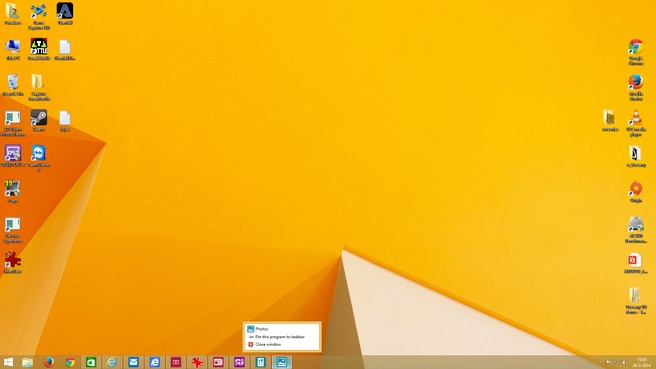Open the Windows Start button
This screenshot has height=369, width=656.
8,362
